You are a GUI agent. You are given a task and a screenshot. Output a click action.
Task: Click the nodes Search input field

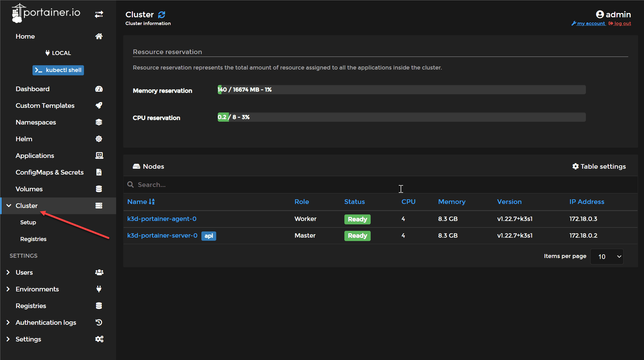tap(247, 185)
